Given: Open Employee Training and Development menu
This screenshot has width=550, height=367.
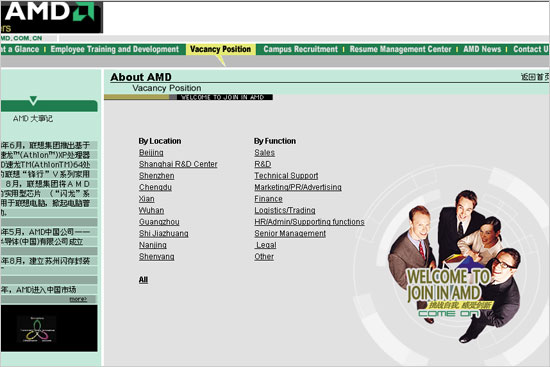Looking at the screenshot, I should (115, 49).
